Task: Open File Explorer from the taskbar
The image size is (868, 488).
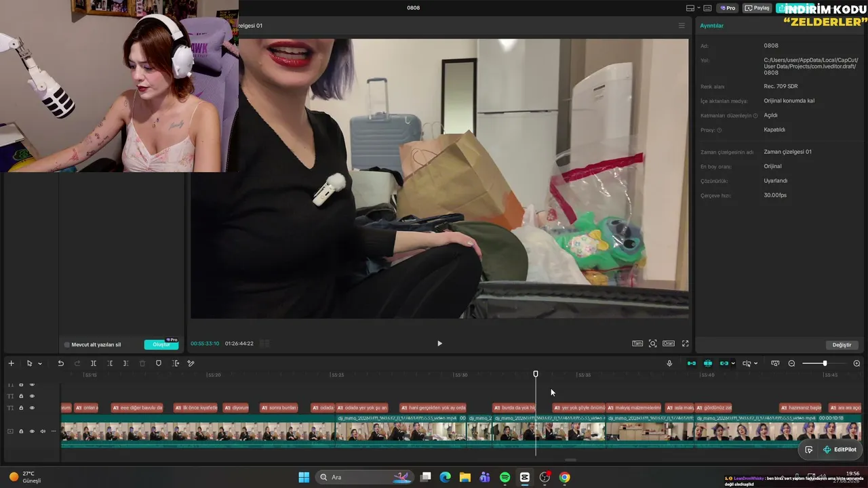Action: click(x=465, y=477)
